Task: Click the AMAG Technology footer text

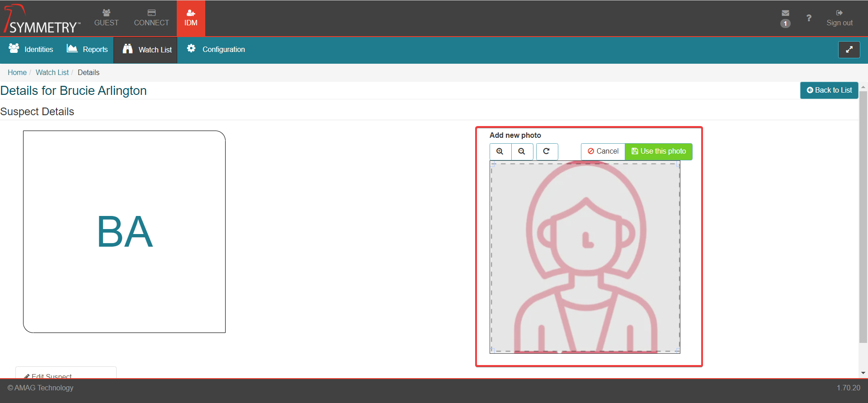Action: coord(40,388)
